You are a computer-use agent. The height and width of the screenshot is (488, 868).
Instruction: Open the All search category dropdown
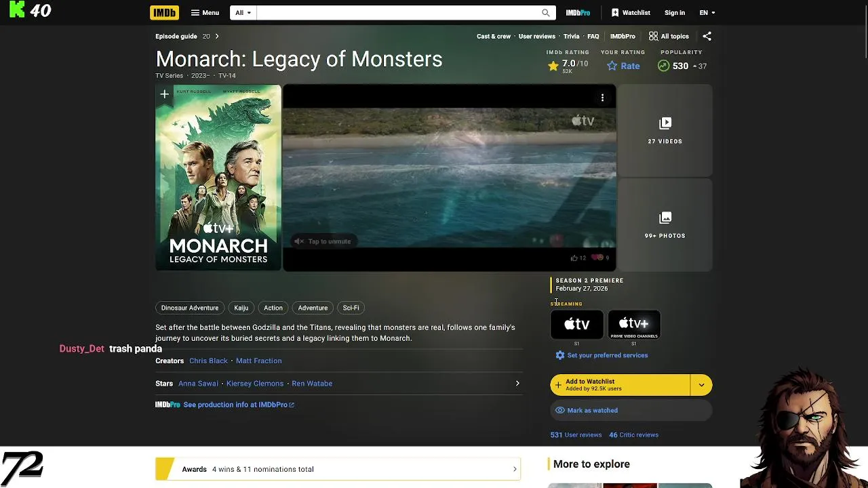coord(243,12)
